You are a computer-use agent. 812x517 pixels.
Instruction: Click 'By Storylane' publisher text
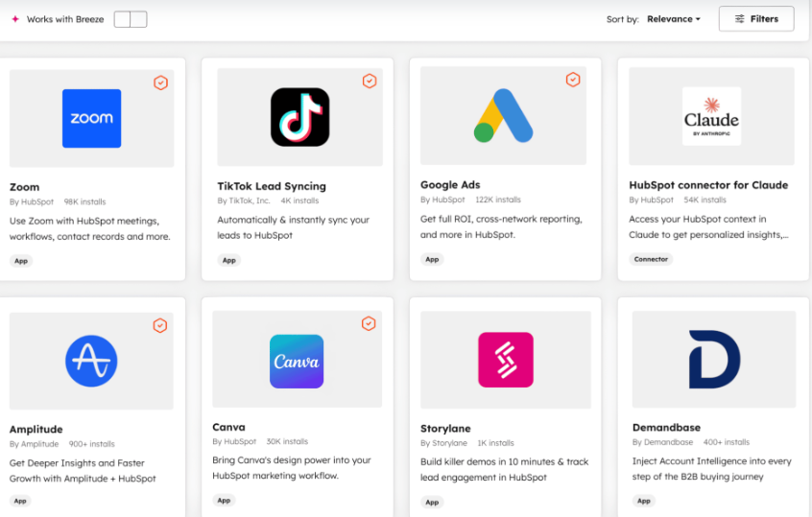pyautogui.click(x=443, y=443)
